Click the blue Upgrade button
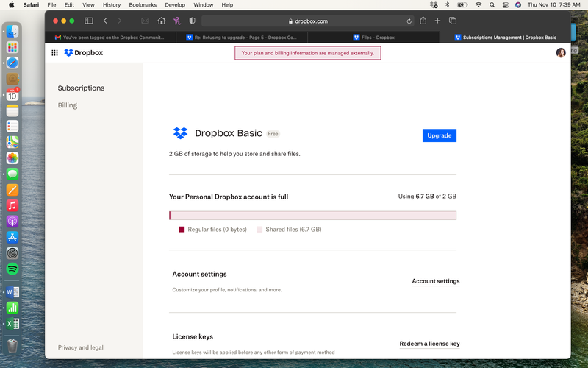The width and height of the screenshot is (588, 368). click(x=439, y=135)
